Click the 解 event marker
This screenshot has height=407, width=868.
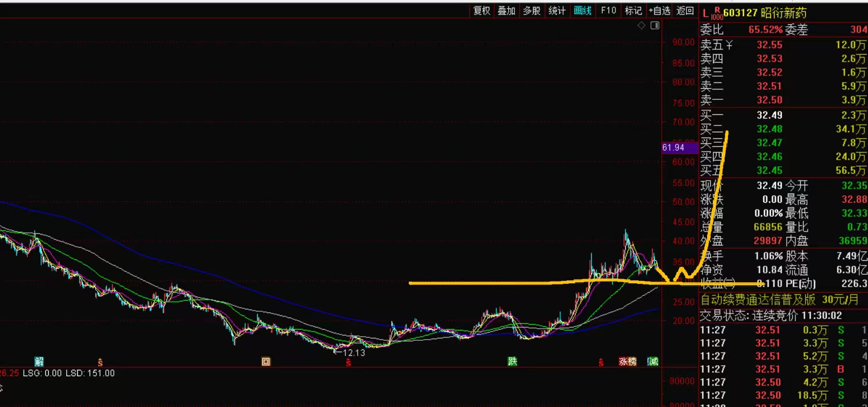[x=39, y=361]
